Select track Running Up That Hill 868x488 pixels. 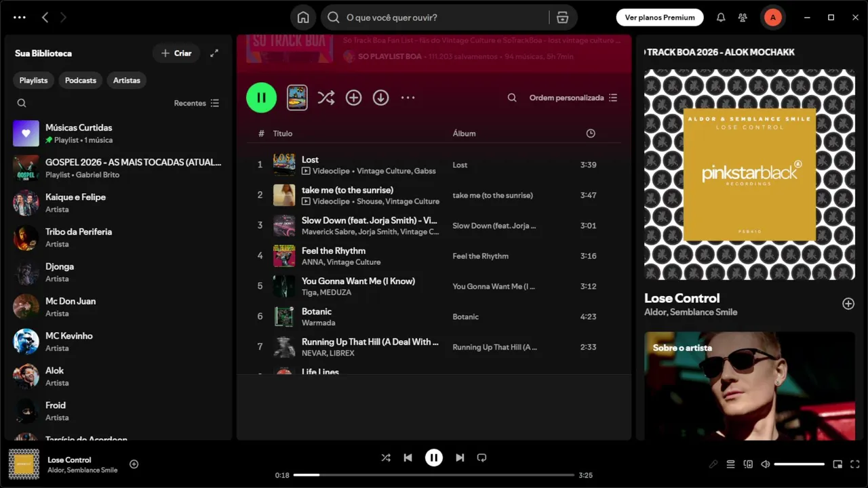point(433,347)
